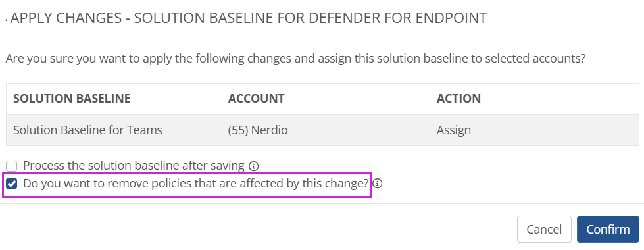Enable Process the solution baseline after saving checkbox

click(x=11, y=166)
